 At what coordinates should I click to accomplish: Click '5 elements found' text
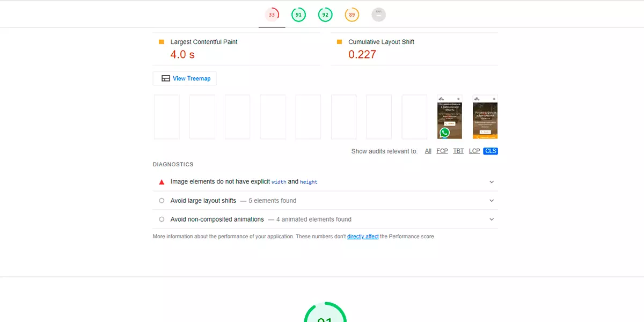tap(273, 201)
